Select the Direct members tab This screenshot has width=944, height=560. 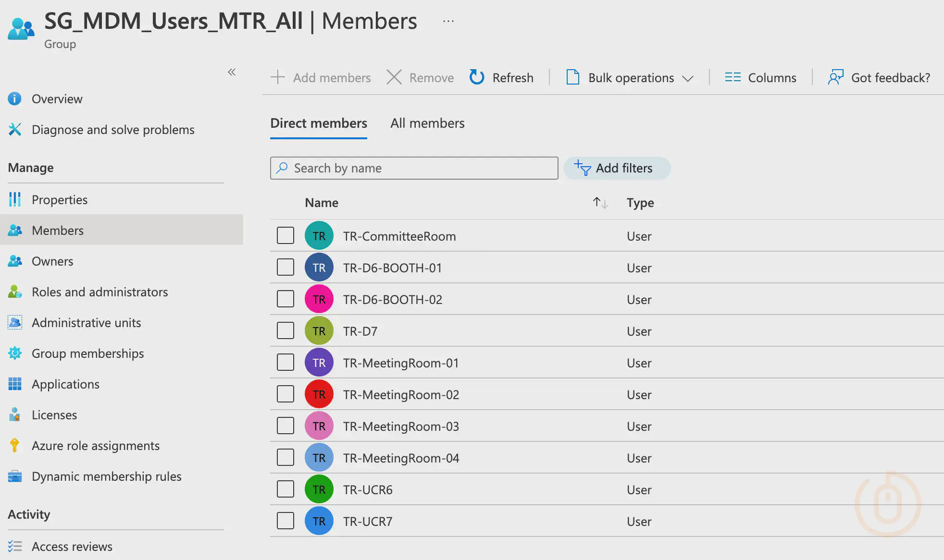pyautogui.click(x=319, y=123)
